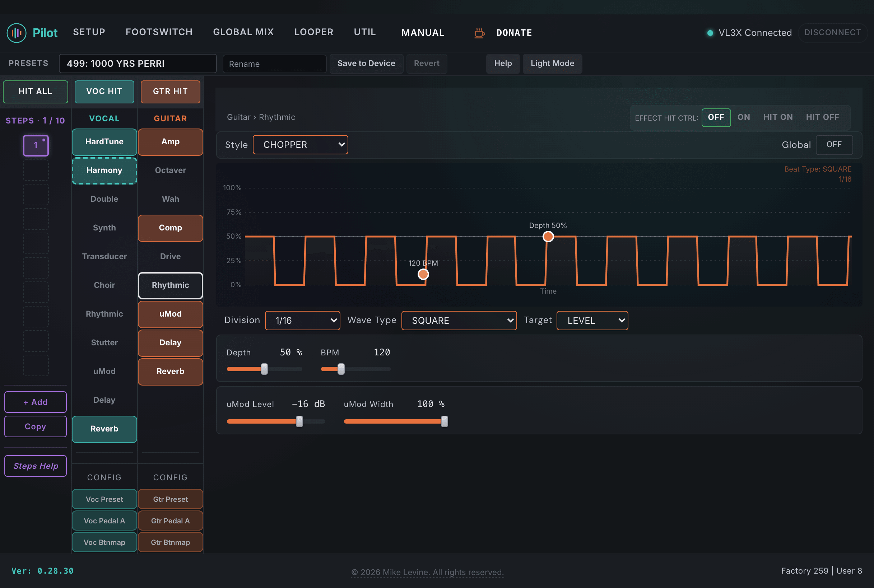Click the Revert button
The height and width of the screenshot is (588, 874).
tap(427, 64)
